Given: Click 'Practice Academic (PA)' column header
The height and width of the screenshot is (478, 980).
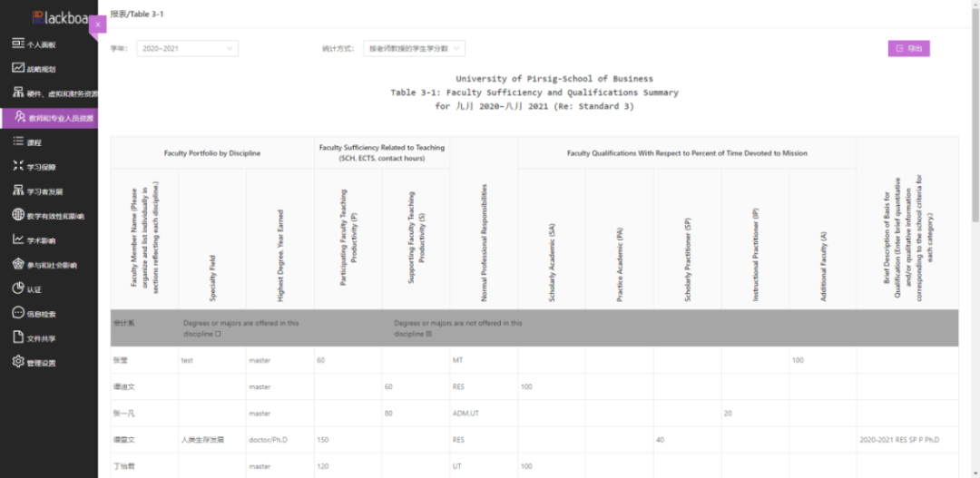Looking at the screenshot, I should pos(620,239).
